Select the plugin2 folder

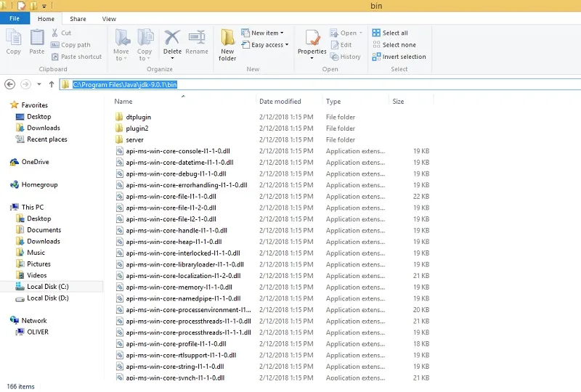132,128
